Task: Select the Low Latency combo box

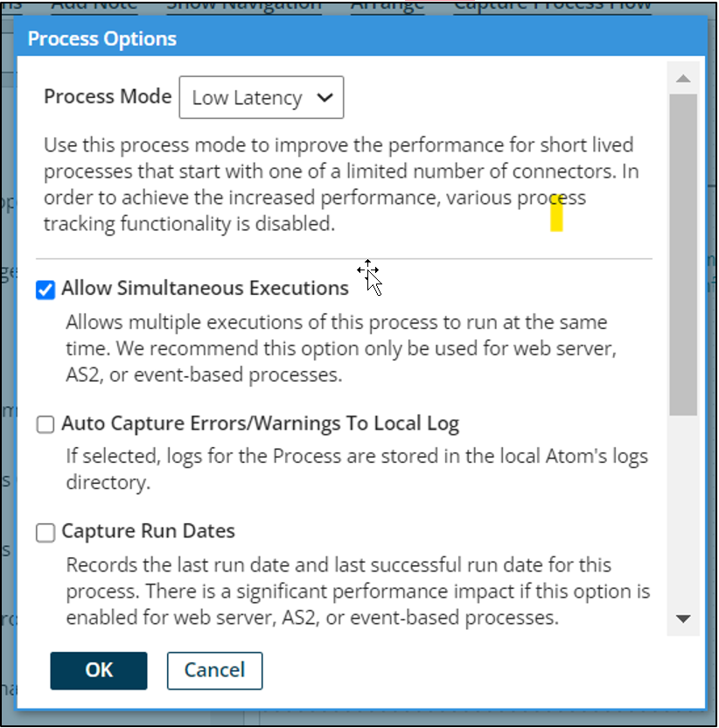Action: [x=261, y=97]
